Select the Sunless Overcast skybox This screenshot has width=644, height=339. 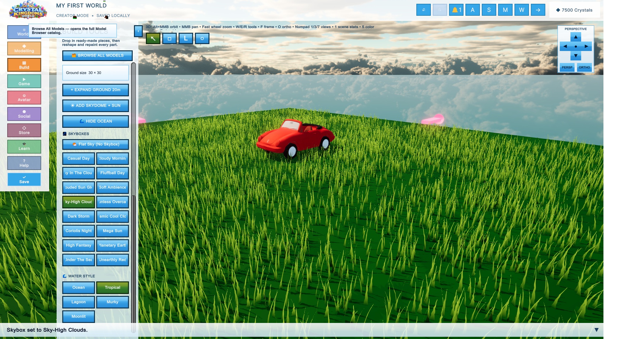pos(113,202)
